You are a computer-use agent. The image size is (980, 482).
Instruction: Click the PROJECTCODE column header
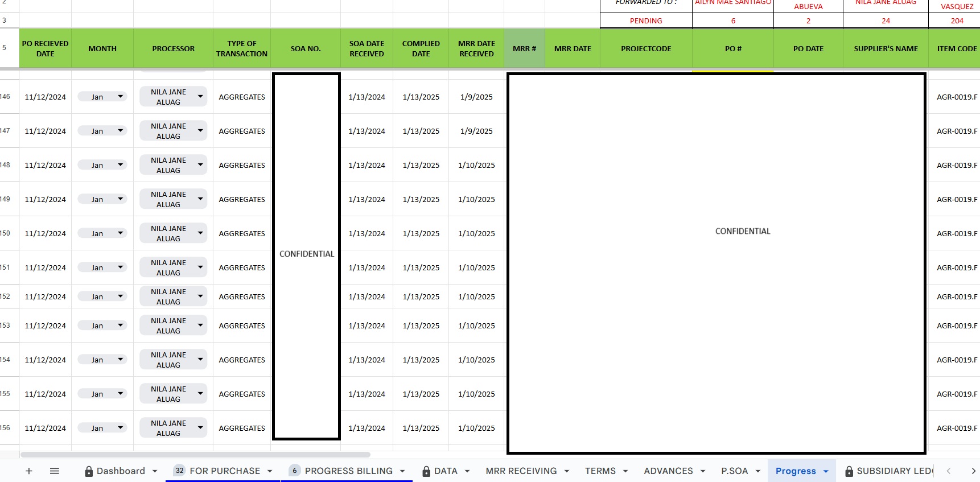646,48
